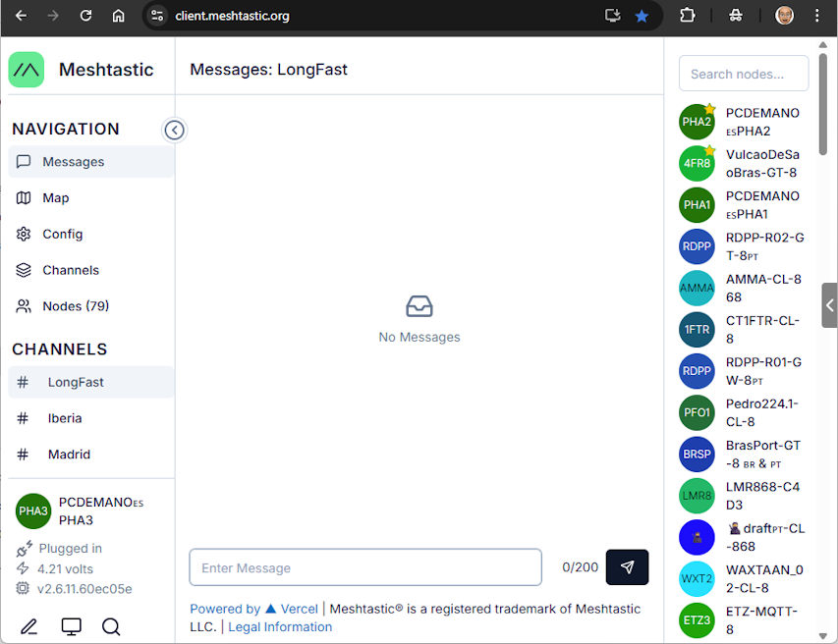Click the browser profile picture
The width and height of the screenshot is (838, 644).
[784, 16]
